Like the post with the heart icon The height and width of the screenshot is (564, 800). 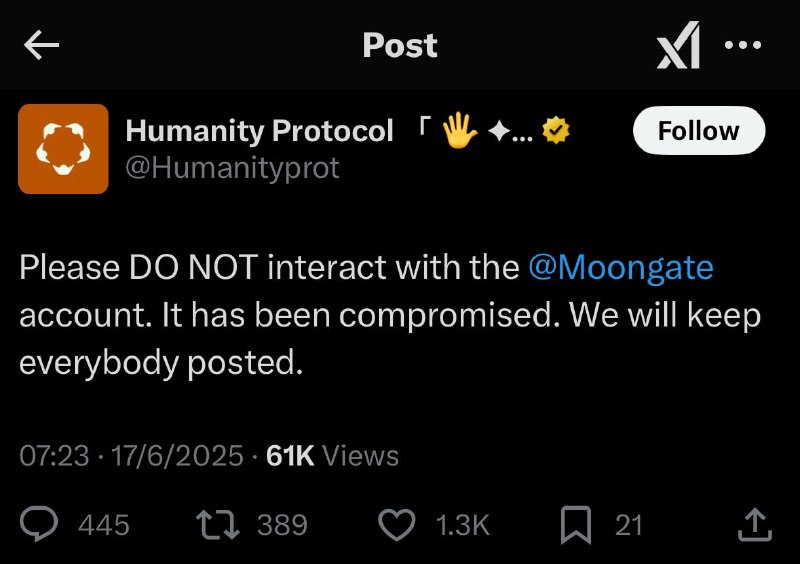(396, 525)
